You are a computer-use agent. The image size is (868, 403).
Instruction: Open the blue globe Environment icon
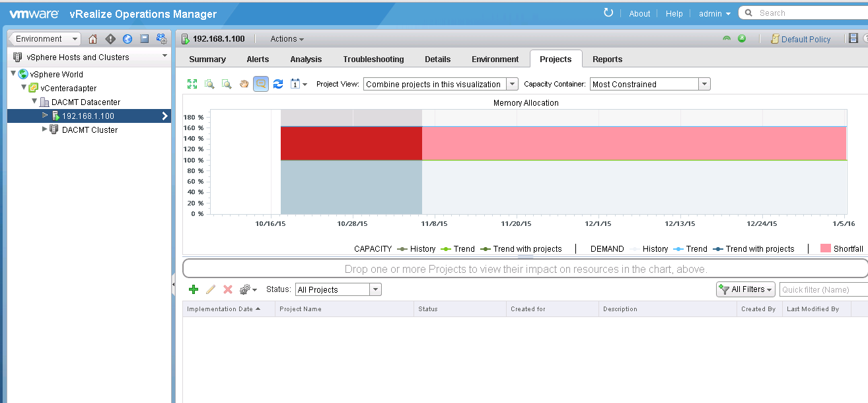pyautogui.click(x=127, y=39)
